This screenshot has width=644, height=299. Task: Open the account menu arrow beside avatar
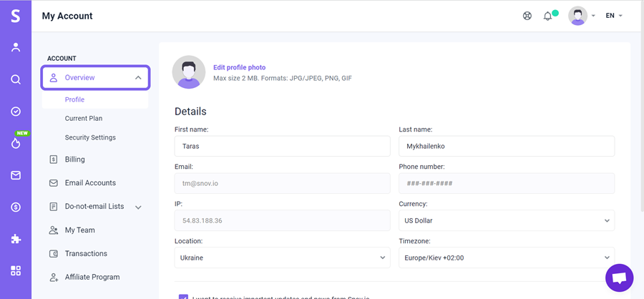[593, 16]
